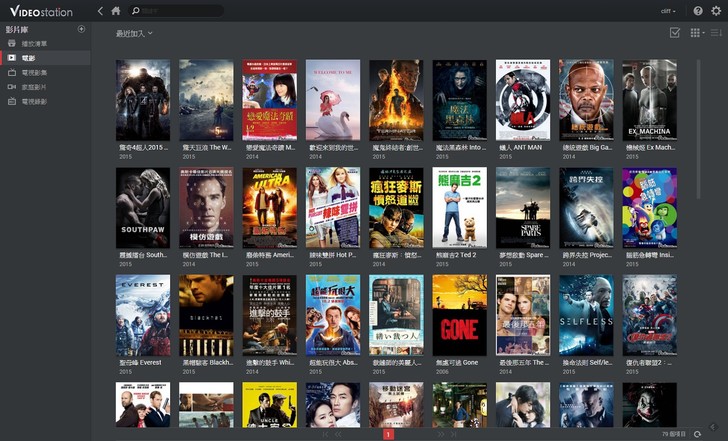The height and width of the screenshot is (441, 728).
Task: Go to first page arrow
Action: [325, 435]
